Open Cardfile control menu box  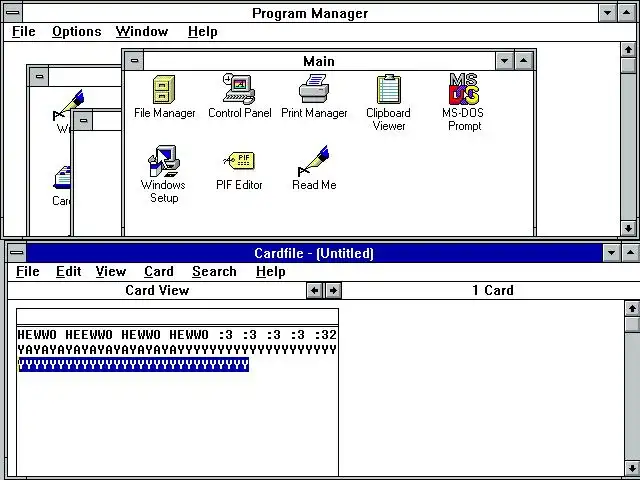16,253
